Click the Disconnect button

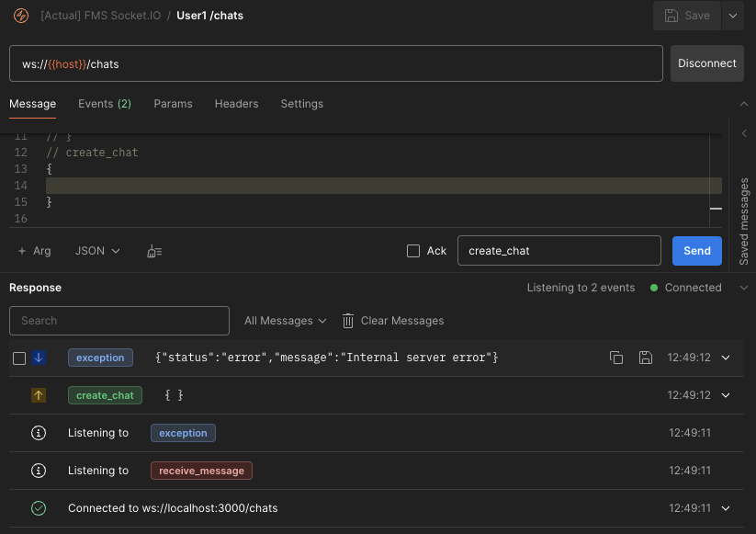coord(706,63)
